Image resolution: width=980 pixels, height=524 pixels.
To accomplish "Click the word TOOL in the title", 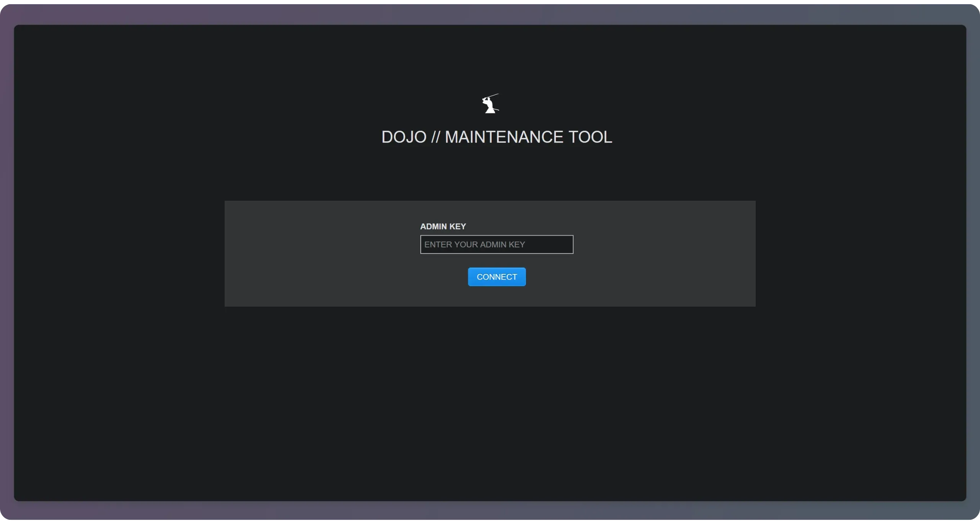I will pos(590,137).
